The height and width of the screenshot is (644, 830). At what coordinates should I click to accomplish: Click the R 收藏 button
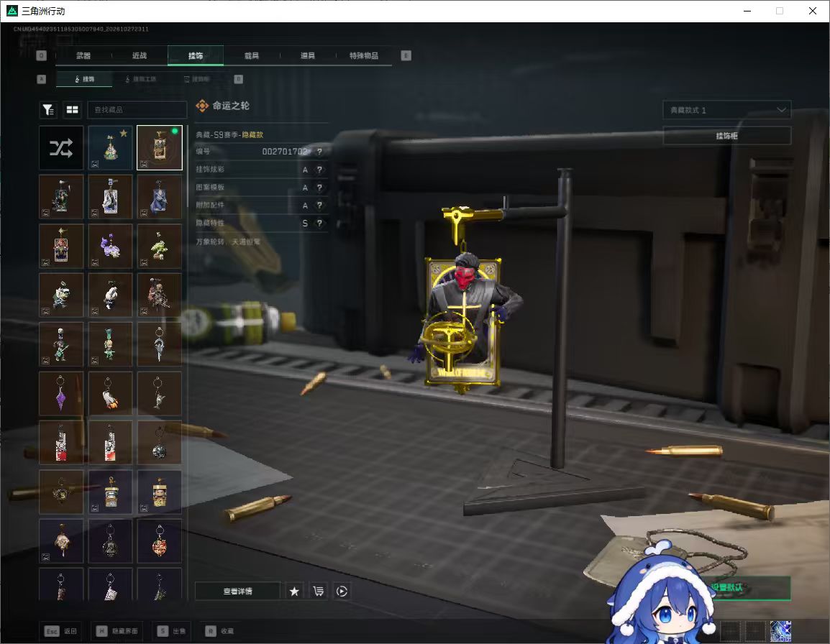[x=219, y=631]
